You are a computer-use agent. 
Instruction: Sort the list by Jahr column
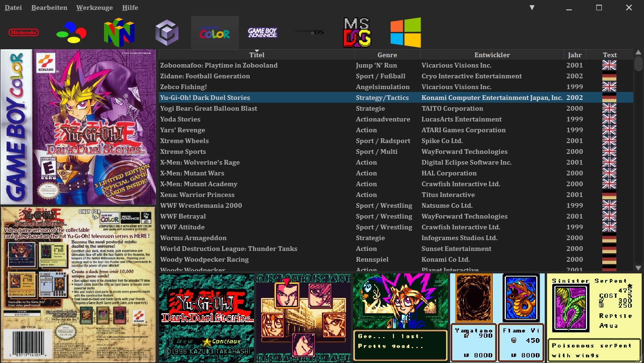click(575, 55)
